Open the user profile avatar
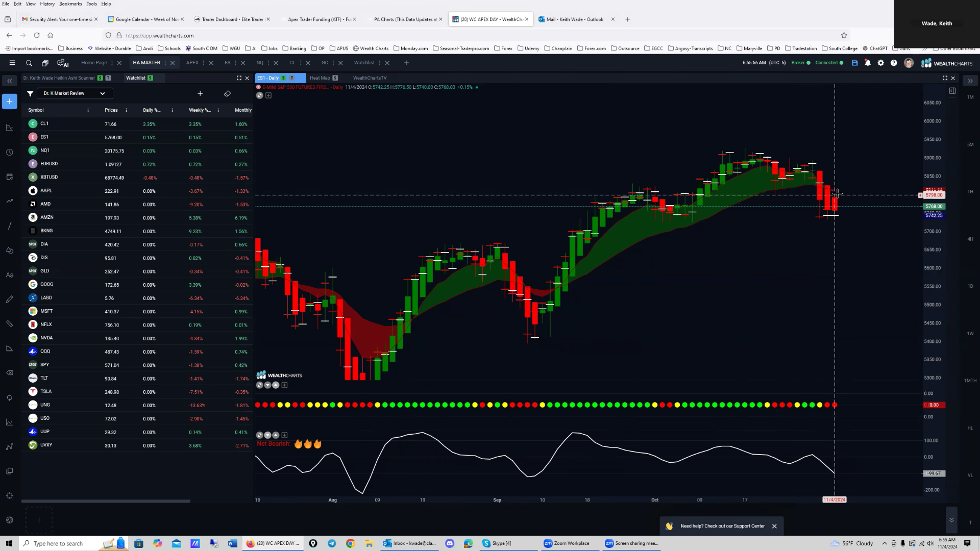980x551 pixels. [909, 63]
